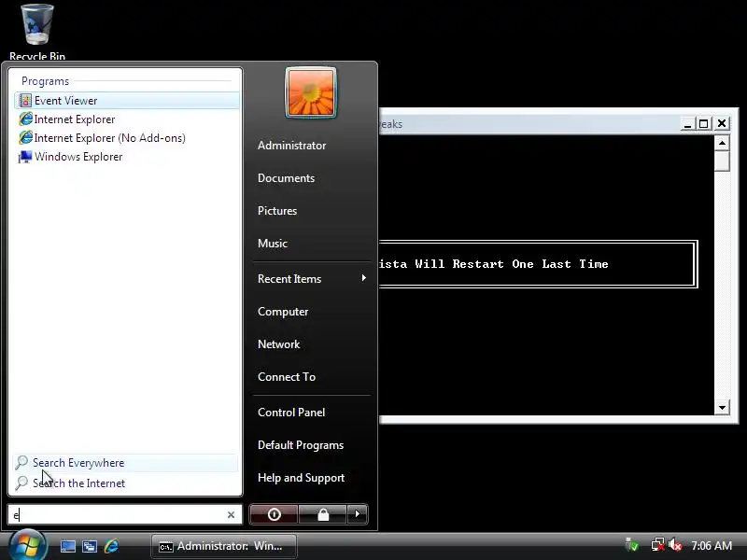Open Network from Start menu
The height and width of the screenshot is (560, 747).
[278, 344]
